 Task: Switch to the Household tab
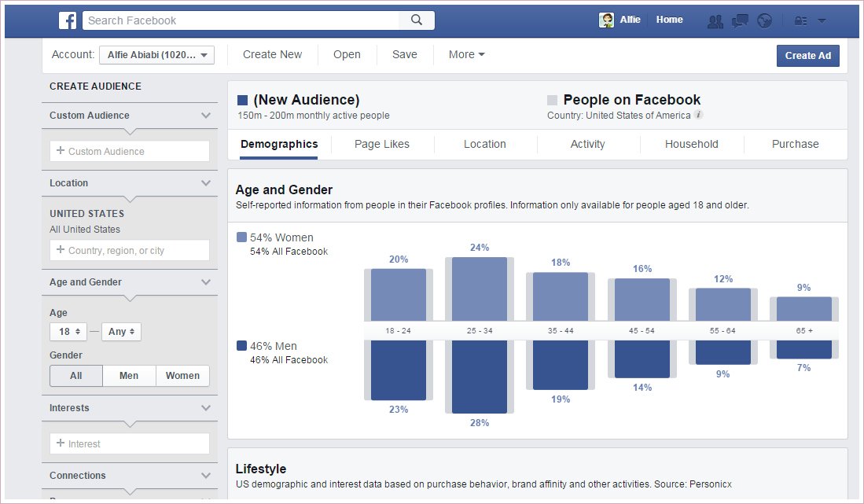(x=691, y=144)
